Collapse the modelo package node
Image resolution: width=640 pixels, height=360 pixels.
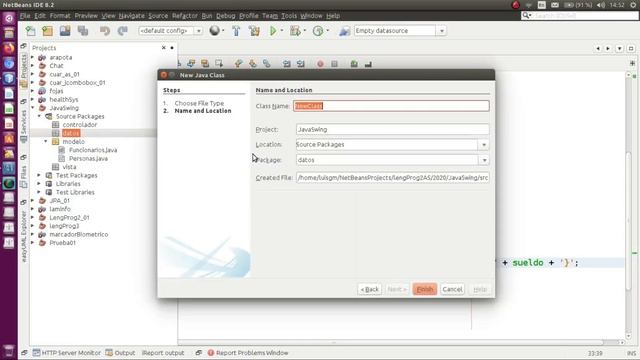46,142
